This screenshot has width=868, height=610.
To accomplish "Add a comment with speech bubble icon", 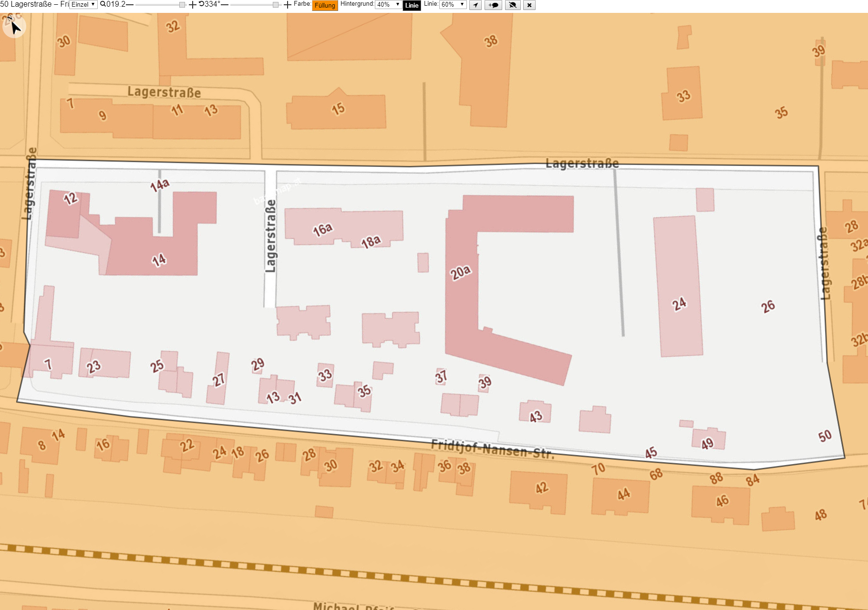I will tap(493, 5).
